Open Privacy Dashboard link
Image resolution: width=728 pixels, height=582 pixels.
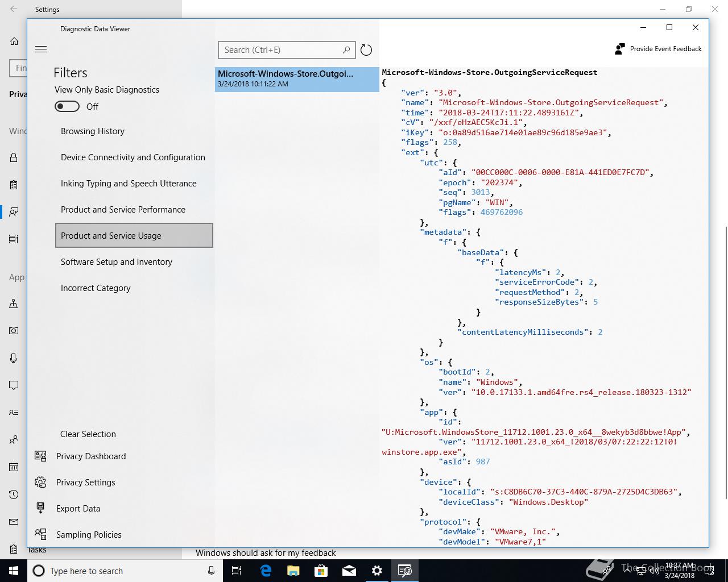click(91, 456)
